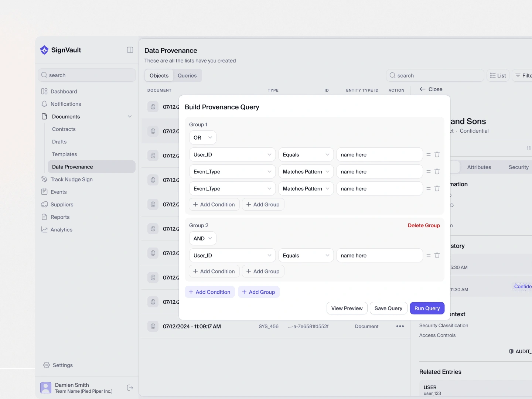The image size is (532, 399).
Task: Open the more options menu for SYS_456 row
Action: [x=400, y=326]
